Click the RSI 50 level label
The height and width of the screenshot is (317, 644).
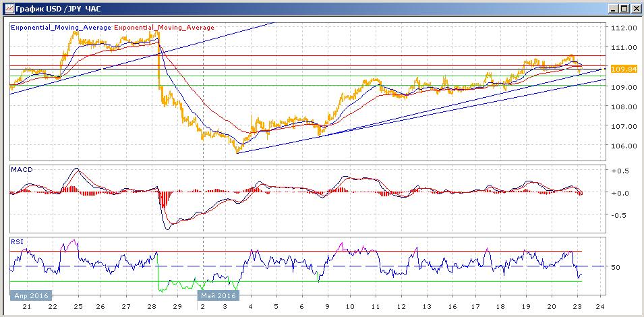615,267
